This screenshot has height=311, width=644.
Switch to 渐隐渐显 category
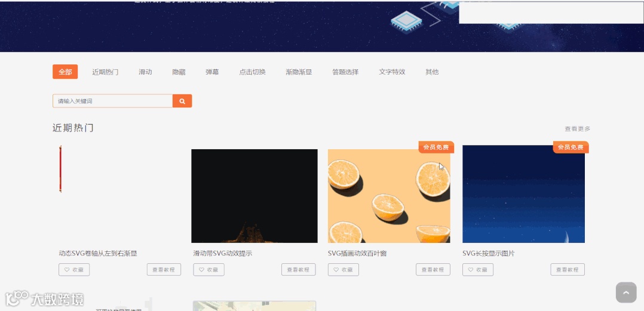(299, 72)
